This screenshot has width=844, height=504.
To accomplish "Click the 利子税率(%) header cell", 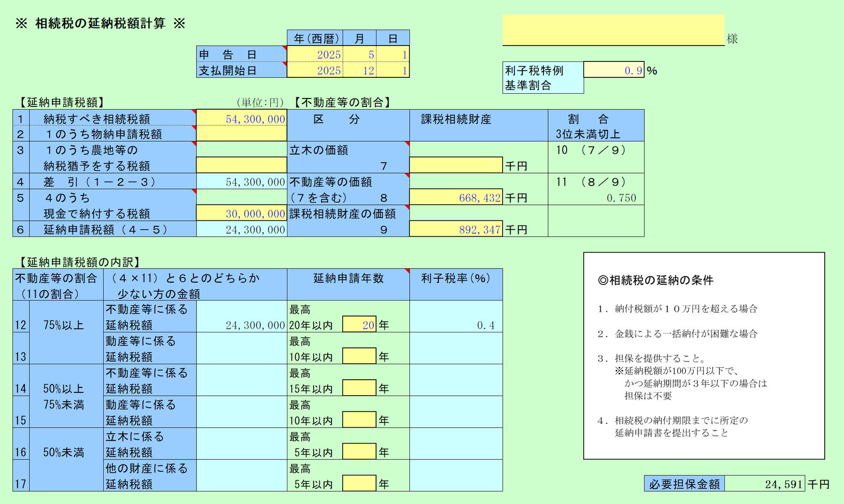I will coord(456,284).
